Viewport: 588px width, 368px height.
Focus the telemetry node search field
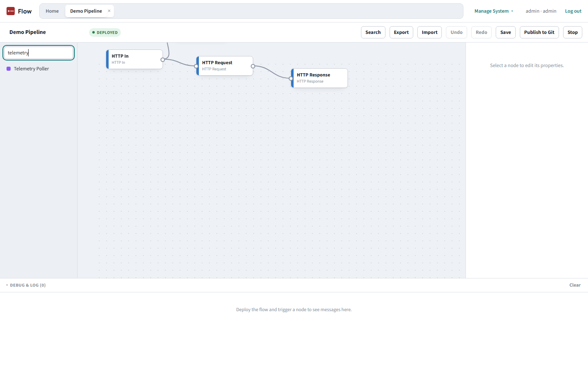[39, 53]
